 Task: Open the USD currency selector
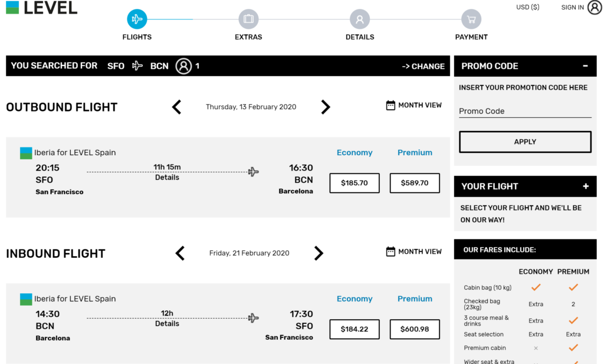point(527,7)
